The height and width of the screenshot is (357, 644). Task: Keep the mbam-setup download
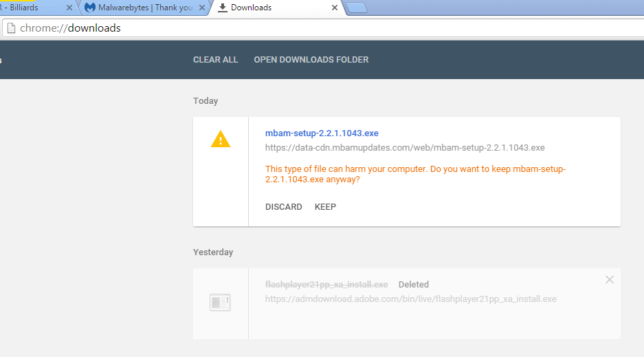325,206
